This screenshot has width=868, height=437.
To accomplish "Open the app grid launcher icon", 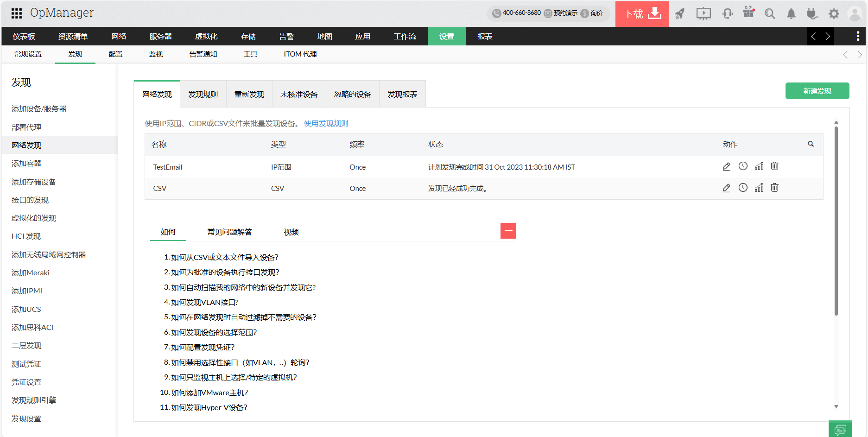I will 17,13.
